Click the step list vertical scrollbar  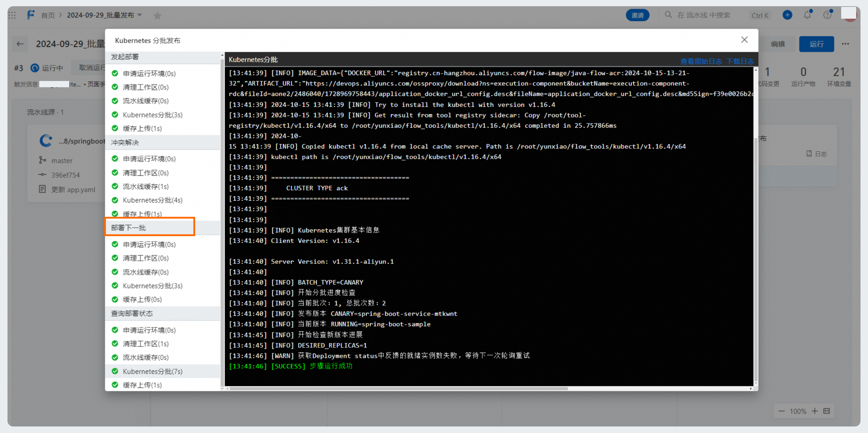coord(222,222)
